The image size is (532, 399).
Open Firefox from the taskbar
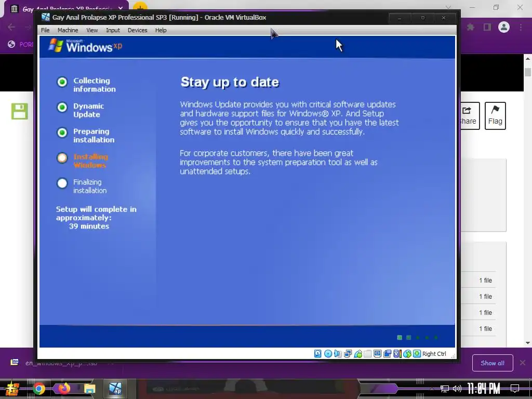pos(64,389)
